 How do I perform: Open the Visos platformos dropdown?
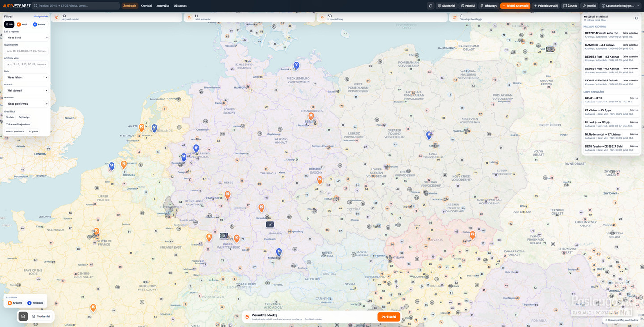pos(26,104)
